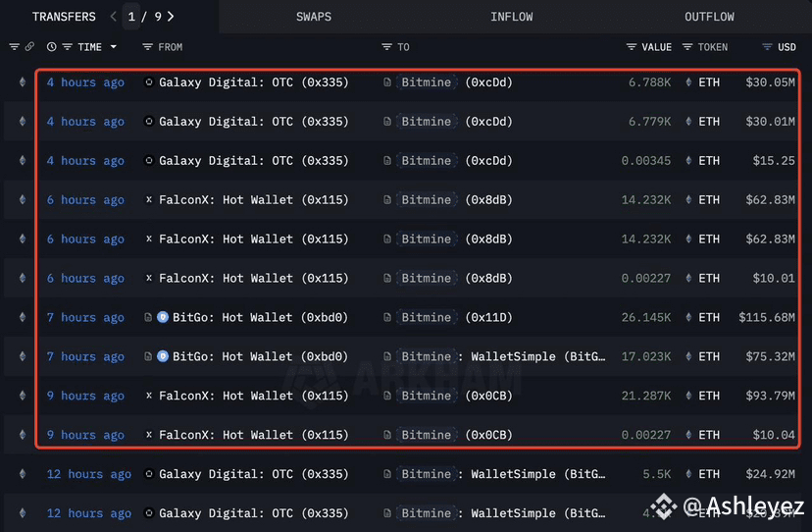
Task: Click ETH token icon on $10.04 row
Action: click(x=688, y=435)
